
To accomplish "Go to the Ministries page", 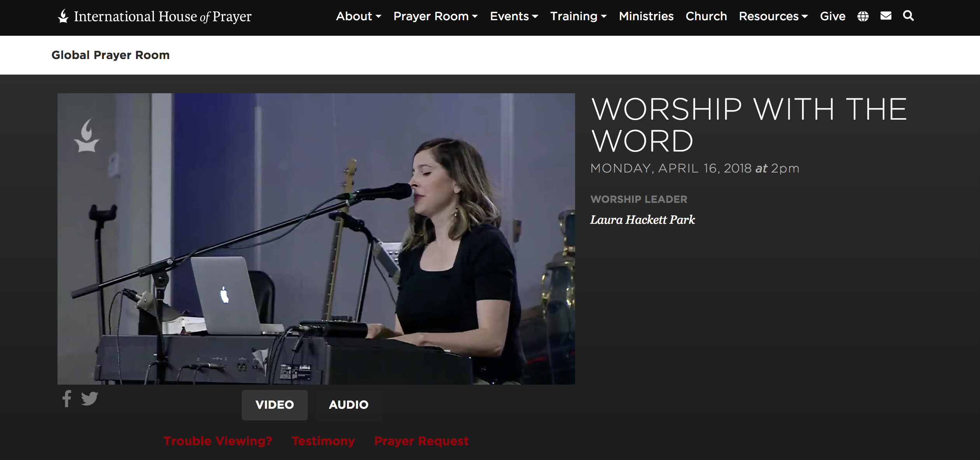I will point(646,16).
